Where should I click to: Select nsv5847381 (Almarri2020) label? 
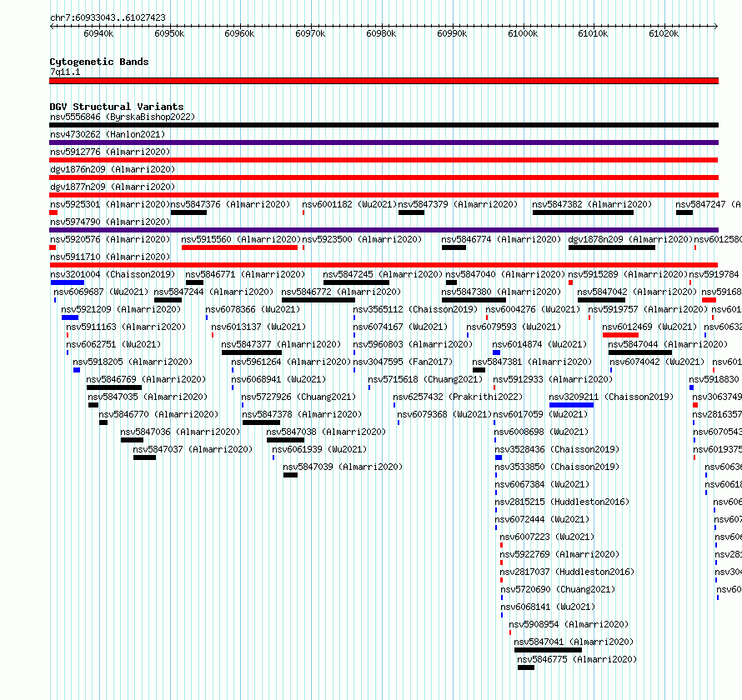532,362
